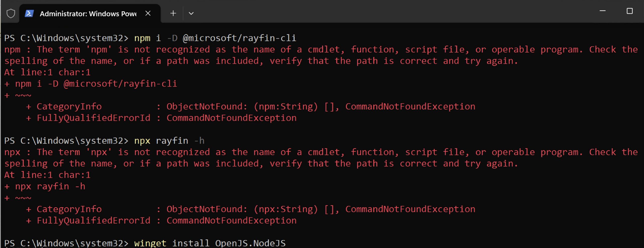Click the second FullyQualifiedErrorId line

[161, 221]
